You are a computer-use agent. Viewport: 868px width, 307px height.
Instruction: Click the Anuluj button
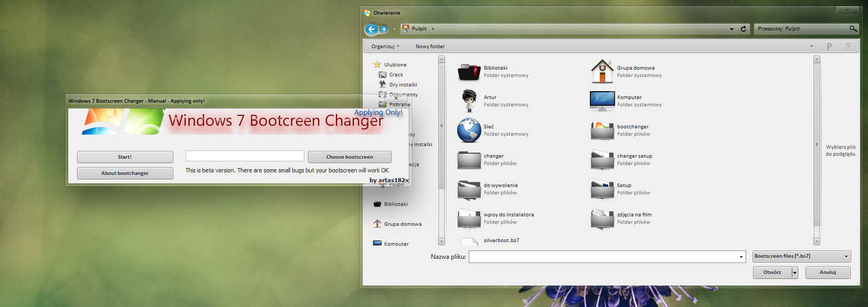[x=828, y=272]
